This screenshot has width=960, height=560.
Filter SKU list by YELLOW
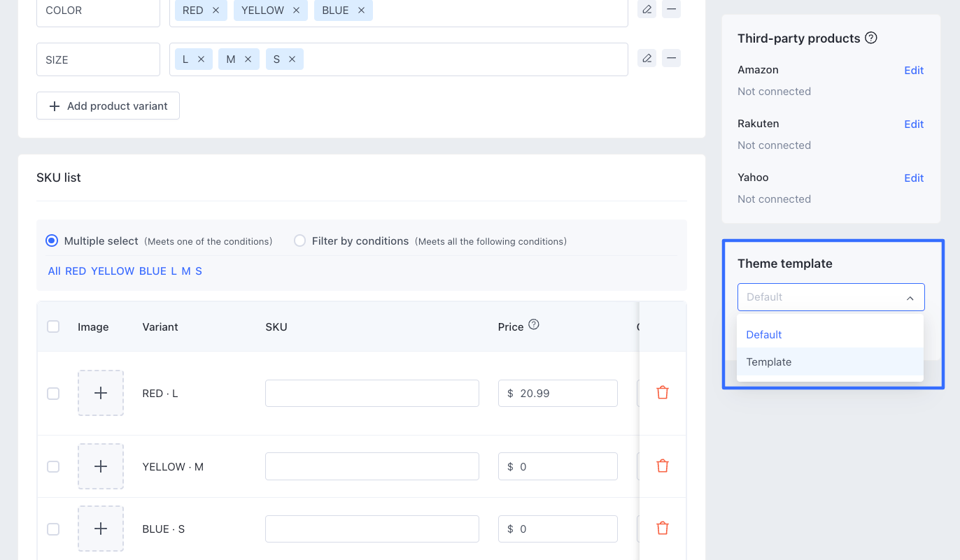pyautogui.click(x=113, y=271)
